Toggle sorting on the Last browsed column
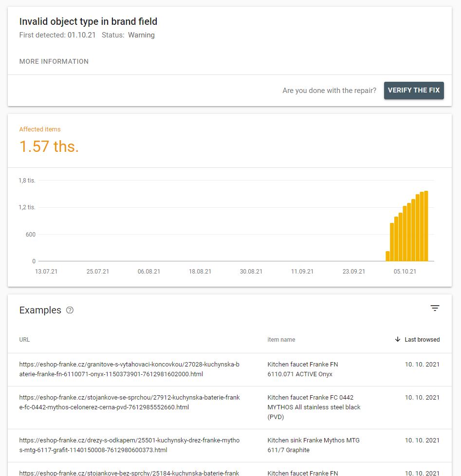The height and width of the screenshot is (476, 461). [421, 340]
